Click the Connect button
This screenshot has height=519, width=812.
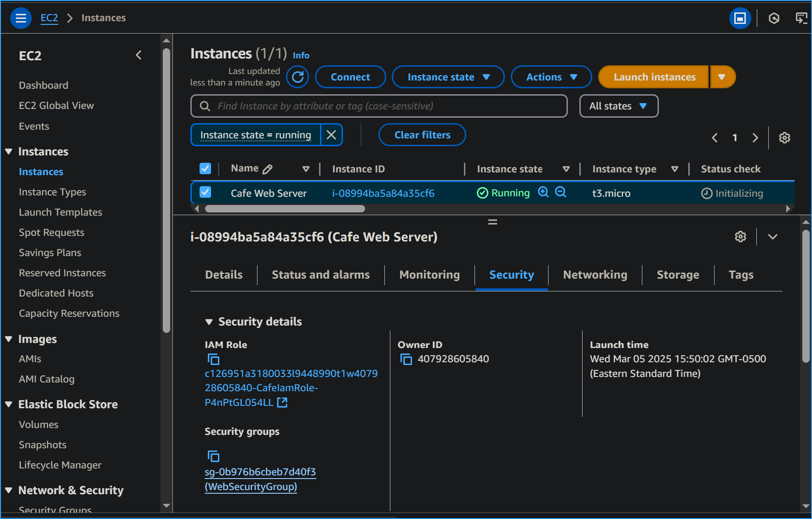pos(350,77)
